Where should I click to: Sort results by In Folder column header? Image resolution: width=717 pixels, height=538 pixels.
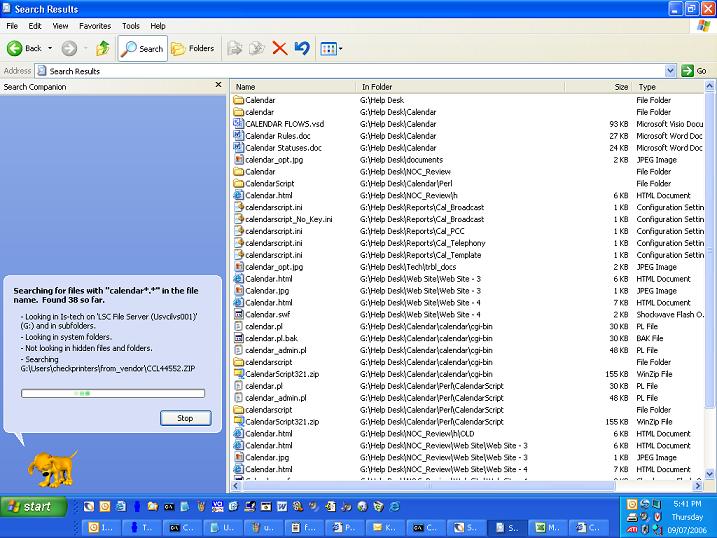point(377,87)
